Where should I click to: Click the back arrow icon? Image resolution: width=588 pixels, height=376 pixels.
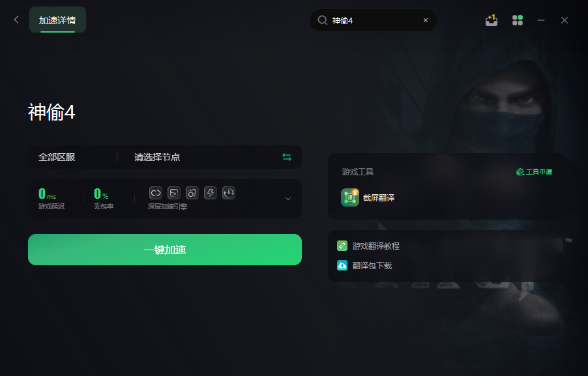(x=16, y=20)
